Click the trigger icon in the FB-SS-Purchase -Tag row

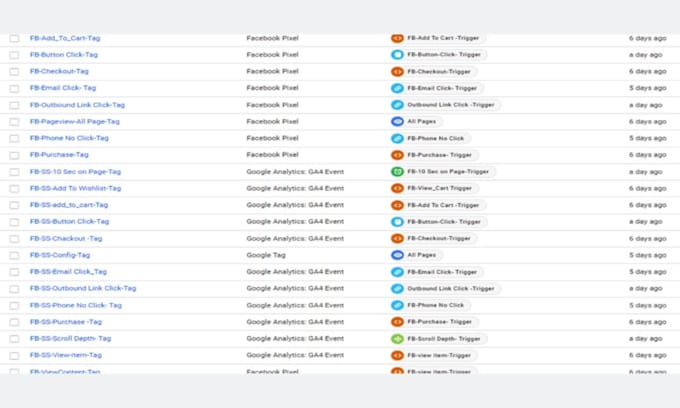(397, 322)
